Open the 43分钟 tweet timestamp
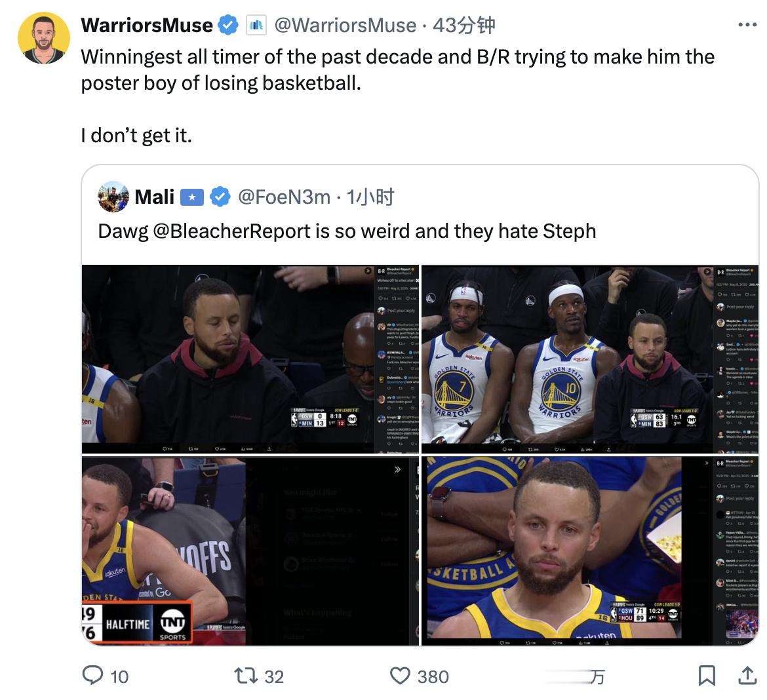 click(x=463, y=25)
